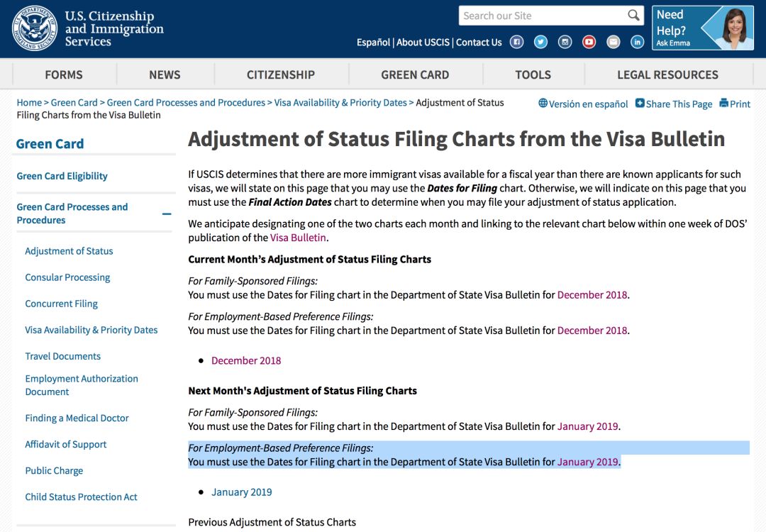This screenshot has width=766, height=532.
Task: Click the USCIS Homeland Security seal logo
Action: (34, 29)
